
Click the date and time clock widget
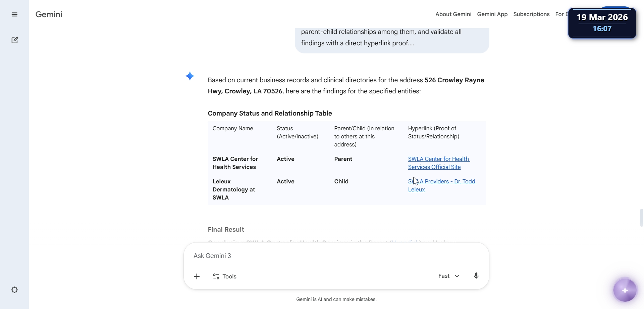[602, 23]
